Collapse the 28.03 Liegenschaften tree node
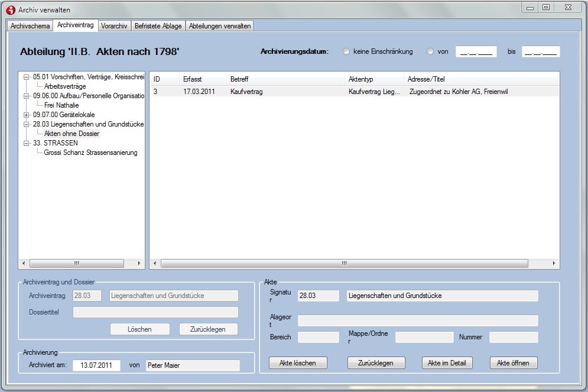The width and height of the screenshot is (588, 392). (26, 124)
